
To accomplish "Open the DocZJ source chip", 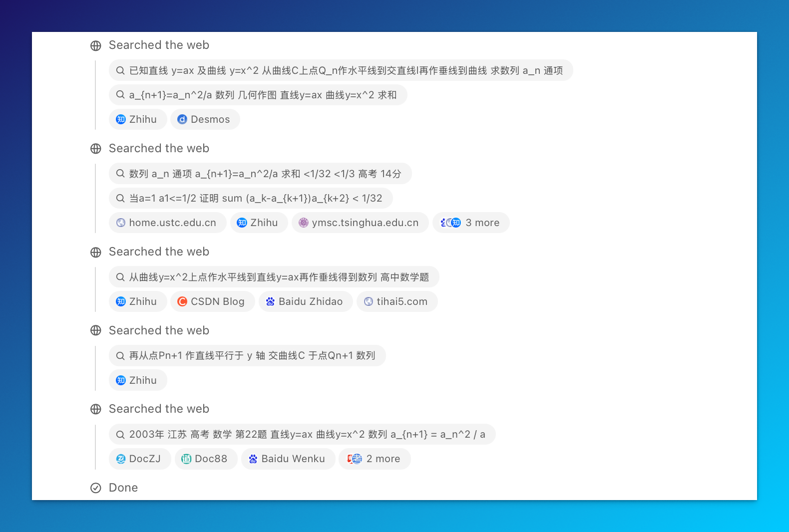I will pyautogui.click(x=140, y=459).
